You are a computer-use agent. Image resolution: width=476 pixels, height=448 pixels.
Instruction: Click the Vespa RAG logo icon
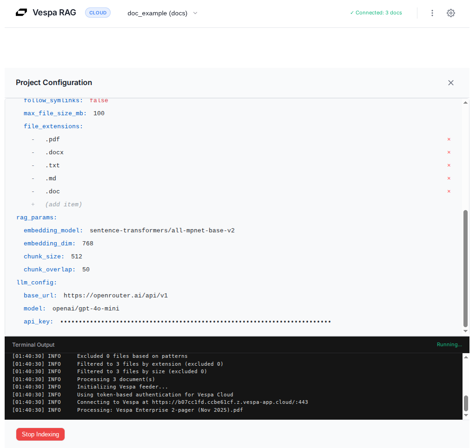[x=20, y=13]
